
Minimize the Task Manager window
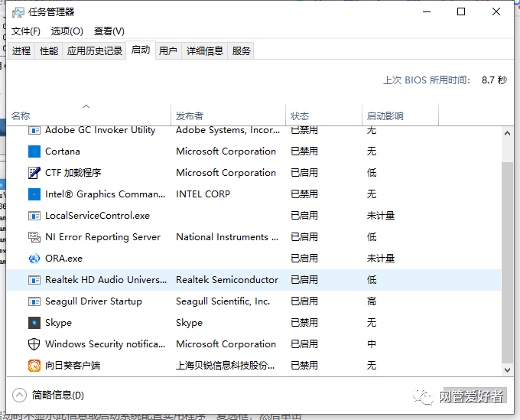427,12
